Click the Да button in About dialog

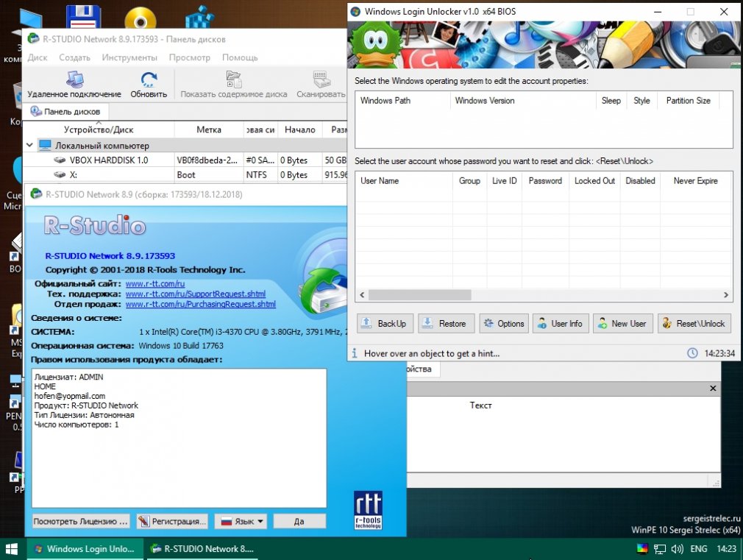pyautogui.click(x=299, y=521)
